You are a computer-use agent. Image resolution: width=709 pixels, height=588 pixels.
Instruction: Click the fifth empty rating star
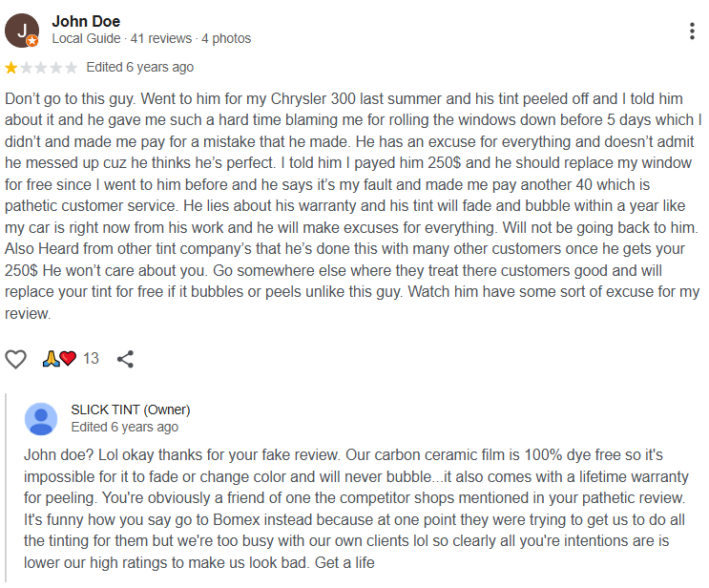pos(71,68)
